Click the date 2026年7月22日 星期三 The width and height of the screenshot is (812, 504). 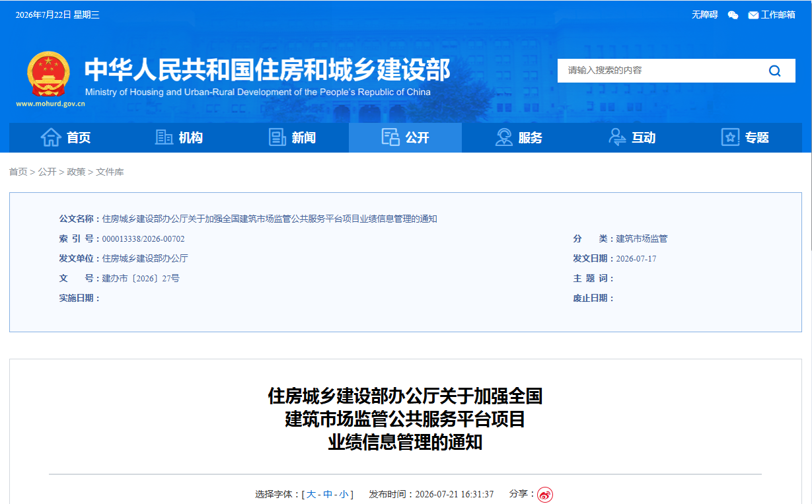tap(57, 15)
